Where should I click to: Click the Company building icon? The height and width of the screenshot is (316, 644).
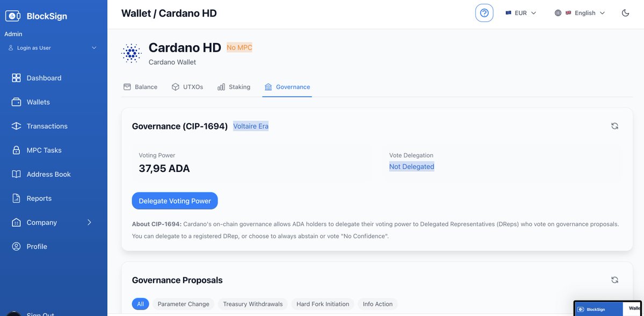(x=16, y=222)
